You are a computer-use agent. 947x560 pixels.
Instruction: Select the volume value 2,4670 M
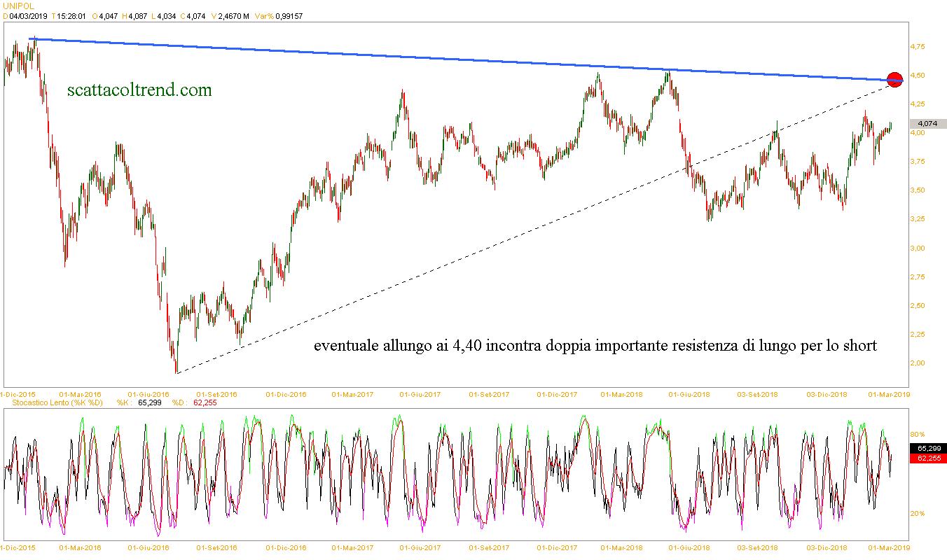(234, 16)
